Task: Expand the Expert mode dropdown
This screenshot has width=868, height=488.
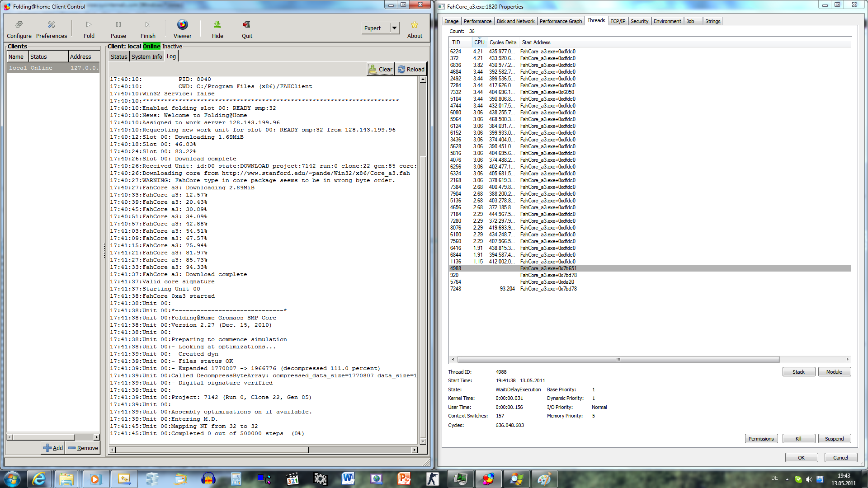Action: pyautogui.click(x=394, y=28)
